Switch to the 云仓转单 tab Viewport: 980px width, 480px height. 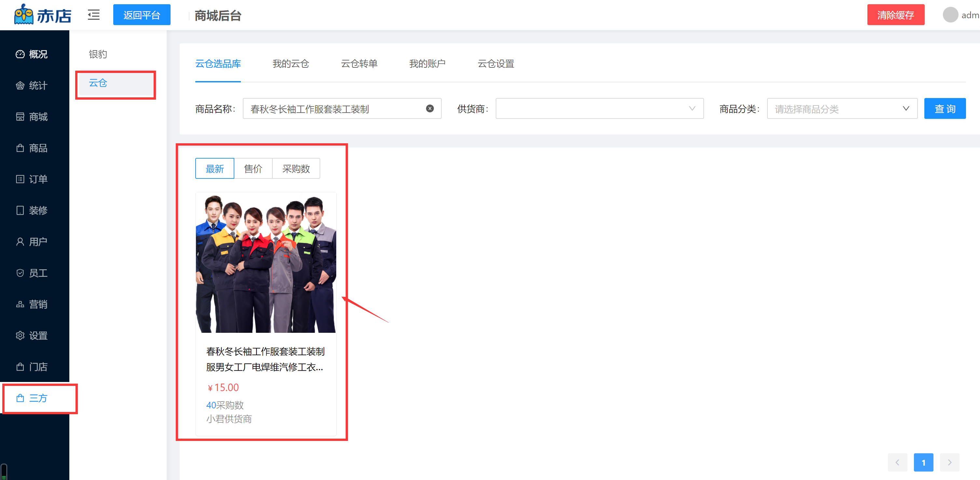coord(359,64)
